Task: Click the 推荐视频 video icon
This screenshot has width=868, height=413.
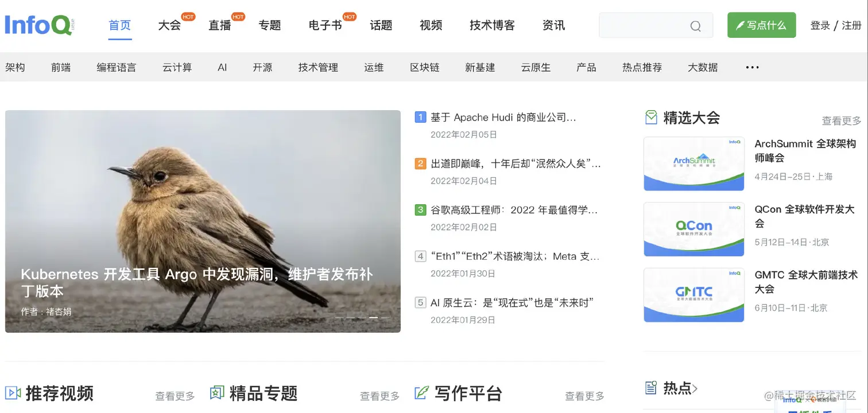Action: (13, 393)
